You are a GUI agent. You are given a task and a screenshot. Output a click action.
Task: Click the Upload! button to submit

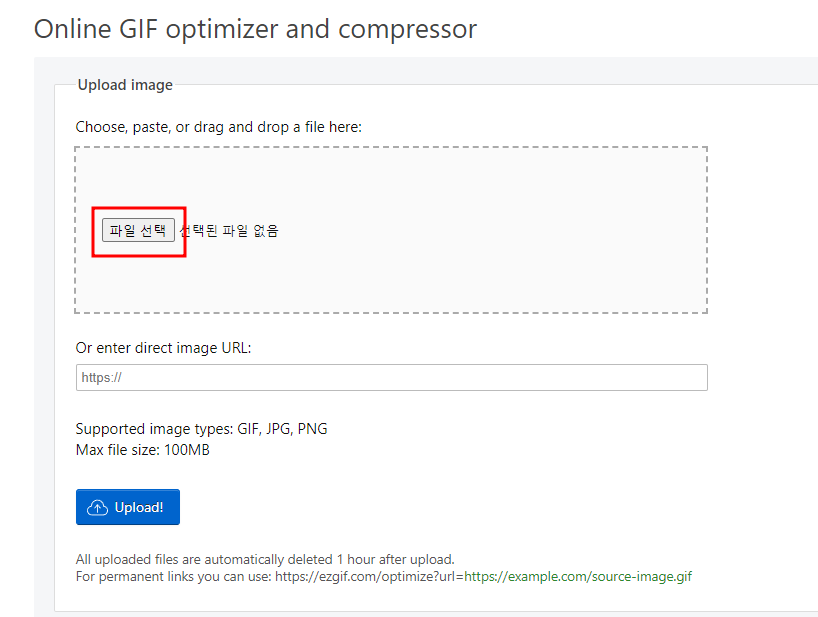(128, 506)
